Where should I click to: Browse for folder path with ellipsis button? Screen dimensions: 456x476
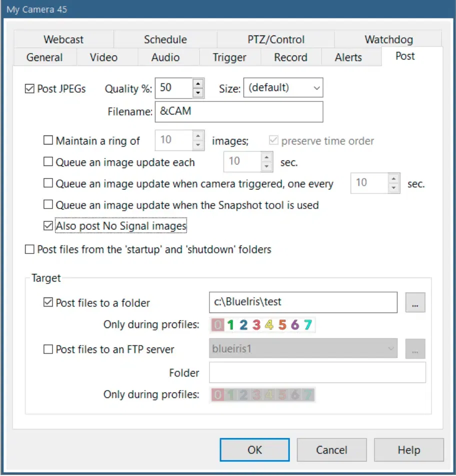(415, 303)
